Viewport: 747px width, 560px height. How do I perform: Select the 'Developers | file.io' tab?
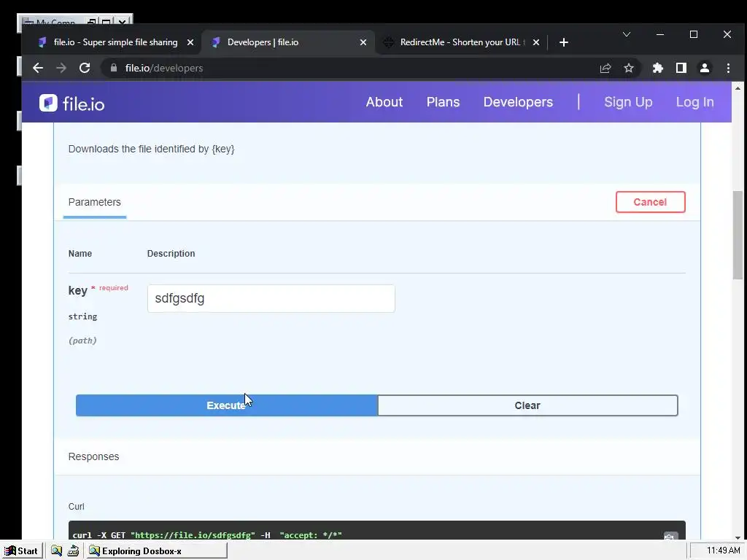tap(288, 42)
